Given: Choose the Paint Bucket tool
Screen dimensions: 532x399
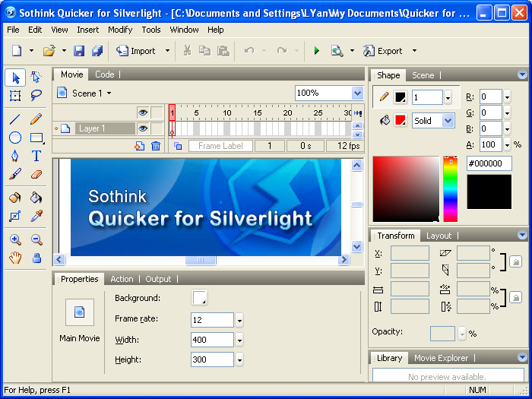Looking at the screenshot, I should tap(36, 198).
